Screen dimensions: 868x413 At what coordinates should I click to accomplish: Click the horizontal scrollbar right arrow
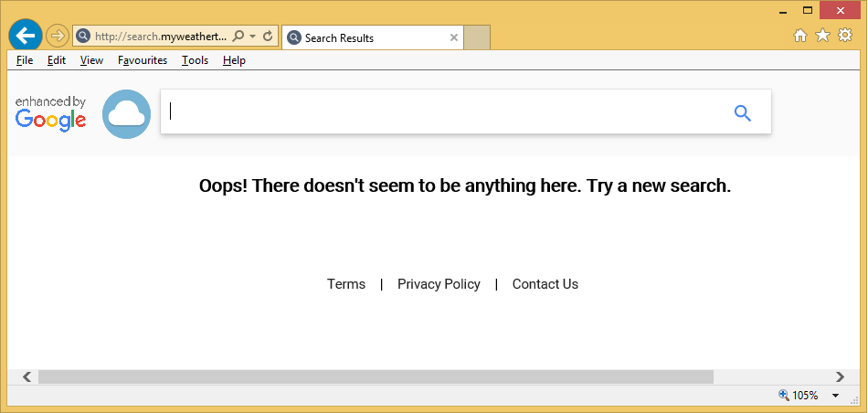[840, 376]
